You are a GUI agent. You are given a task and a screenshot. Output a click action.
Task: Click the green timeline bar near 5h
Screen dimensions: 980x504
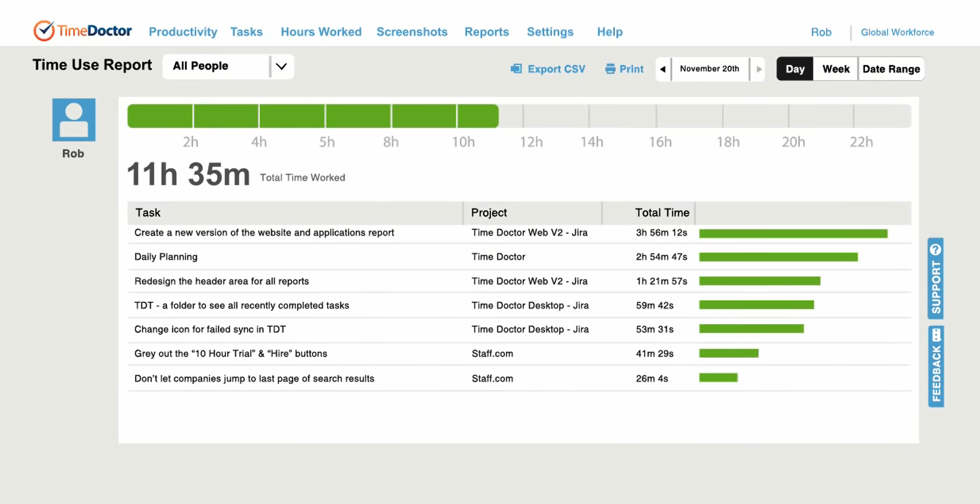[327, 116]
